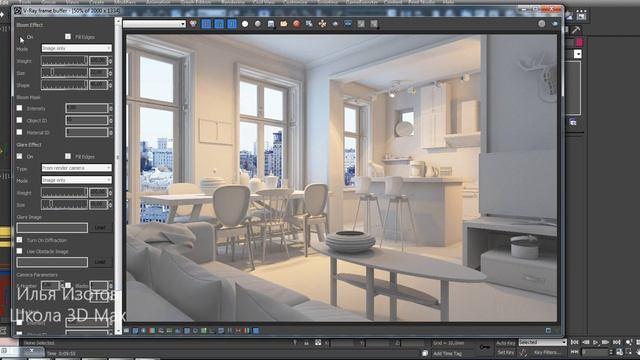Image resolution: width=640 pixels, height=360 pixels.
Task: Save the rendered image floppy icon
Action: 271,24
